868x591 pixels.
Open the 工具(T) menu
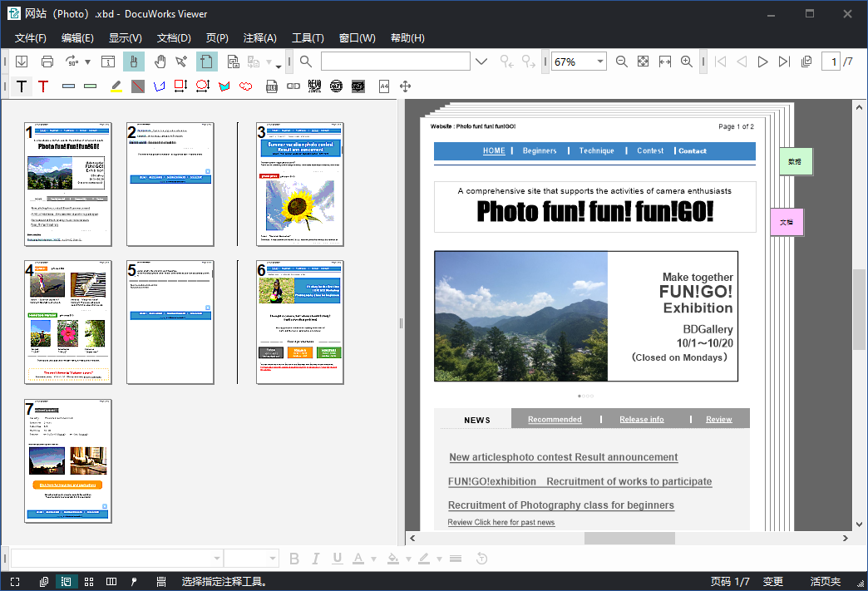point(308,38)
